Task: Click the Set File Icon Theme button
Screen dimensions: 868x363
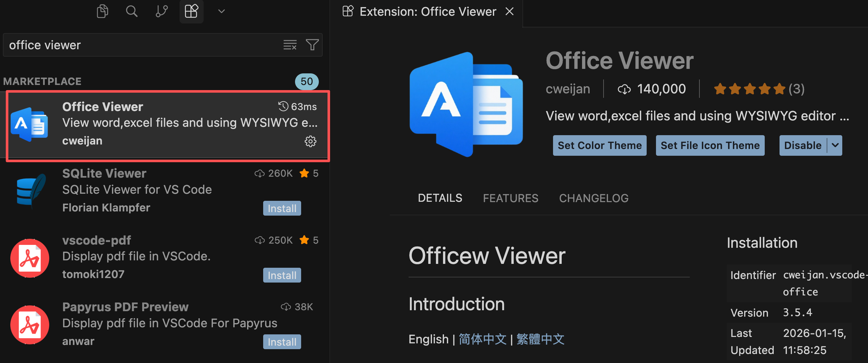Action: (710, 145)
